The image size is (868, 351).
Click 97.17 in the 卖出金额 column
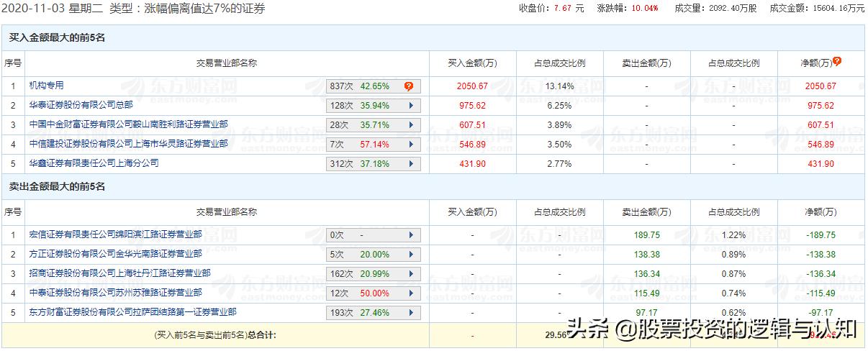point(647,313)
